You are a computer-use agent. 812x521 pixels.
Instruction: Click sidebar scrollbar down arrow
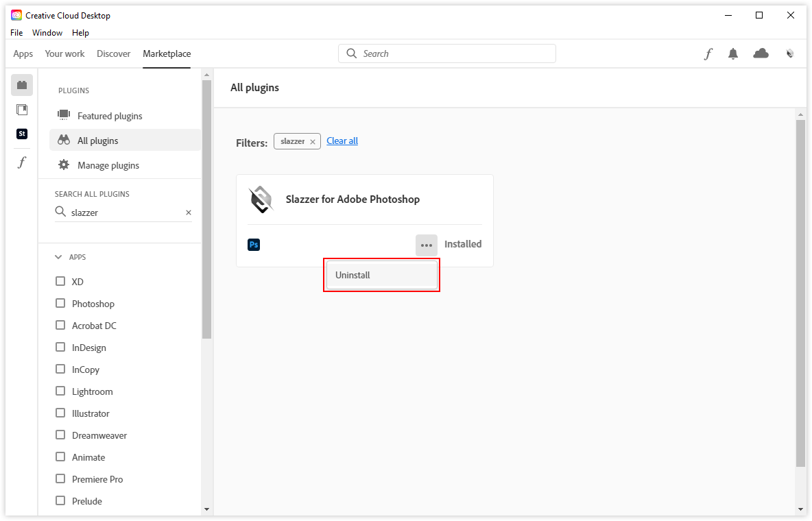206,509
